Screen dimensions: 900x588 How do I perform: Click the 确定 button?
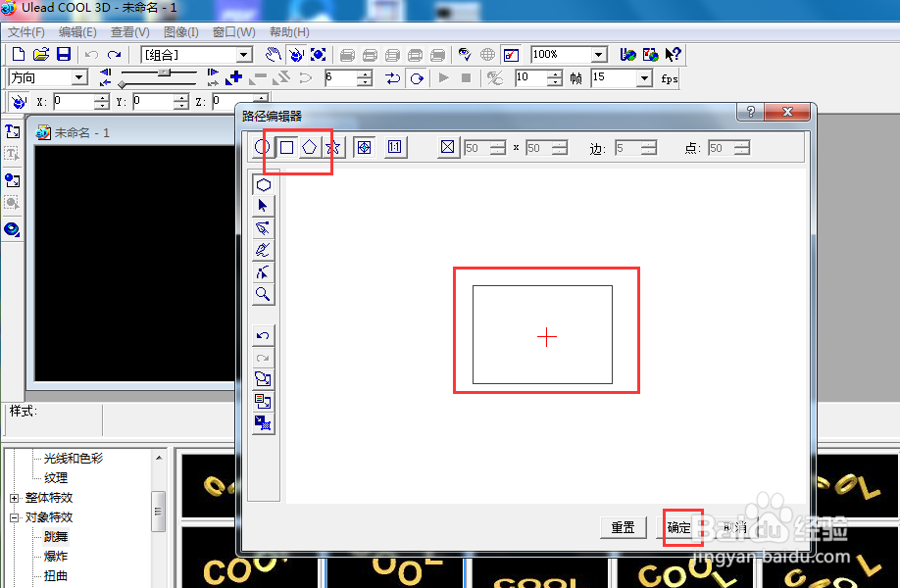[x=679, y=527]
